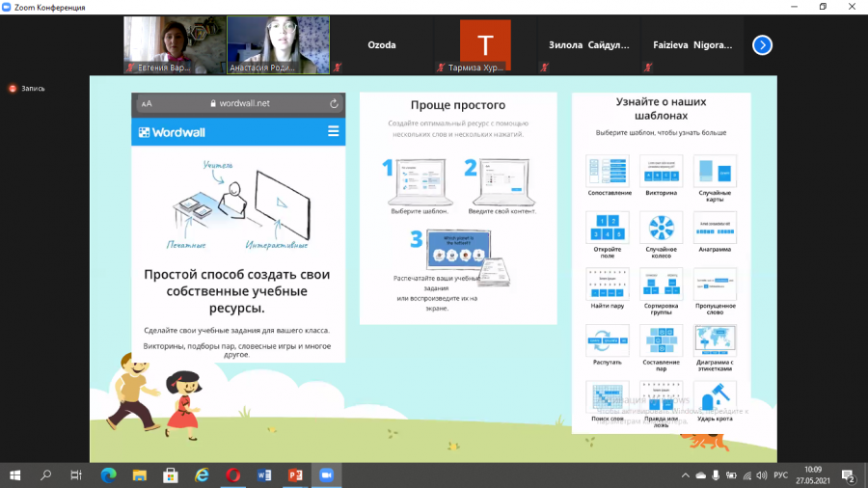The width and height of the screenshot is (868, 488).
Task: Open the notification center icon
Action: tap(848, 475)
